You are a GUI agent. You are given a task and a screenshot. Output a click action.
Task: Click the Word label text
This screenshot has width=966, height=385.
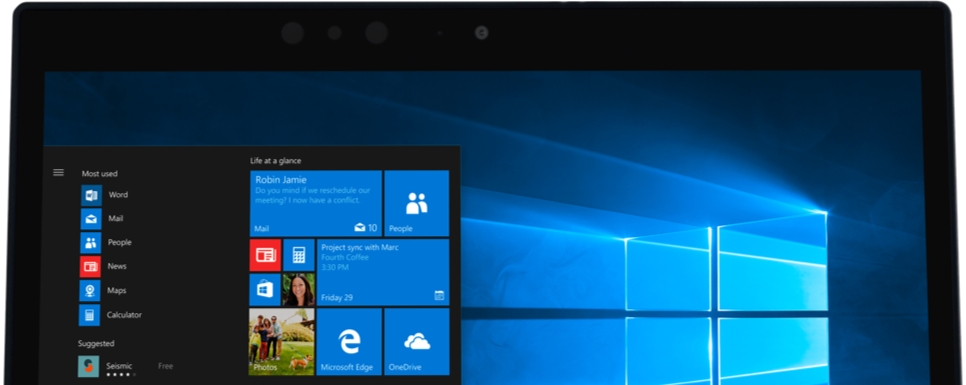(x=118, y=195)
